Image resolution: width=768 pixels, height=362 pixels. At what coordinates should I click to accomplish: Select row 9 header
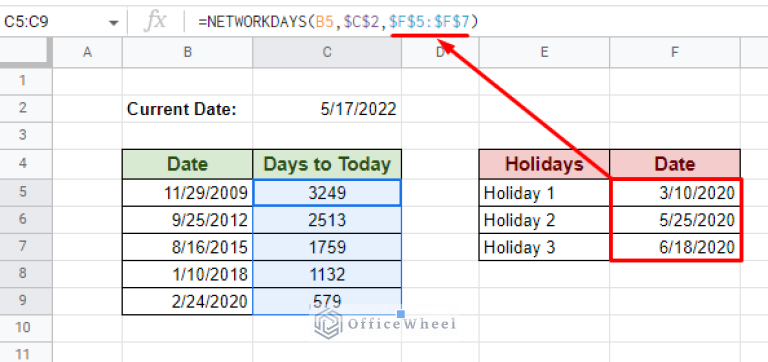point(23,301)
